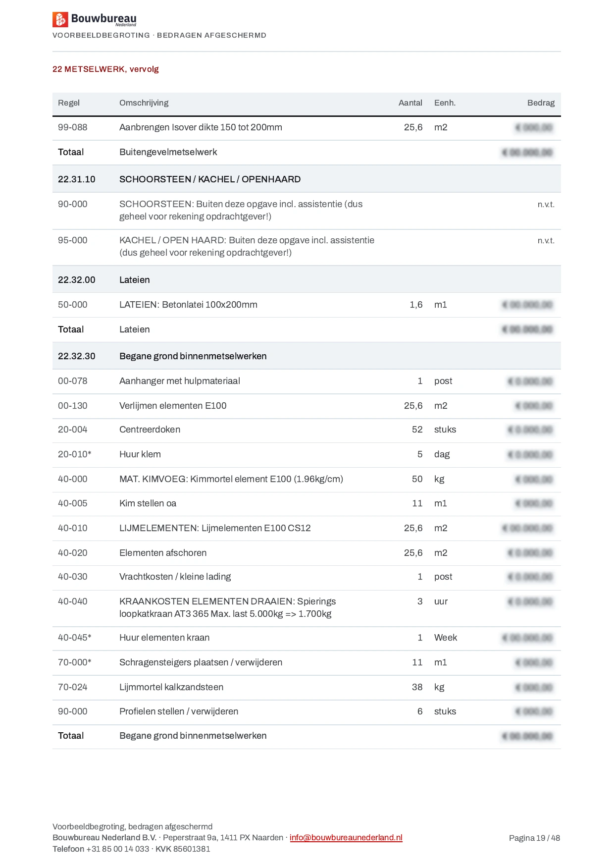Select 'Aanbrengen Isover dikte 150 tot 200mm'
The image size is (614, 868).
click(201, 127)
